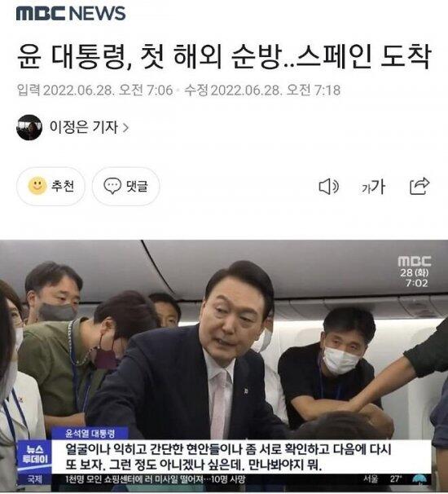
Task: Open comments via the speech bubble icon
Action: tap(112, 186)
